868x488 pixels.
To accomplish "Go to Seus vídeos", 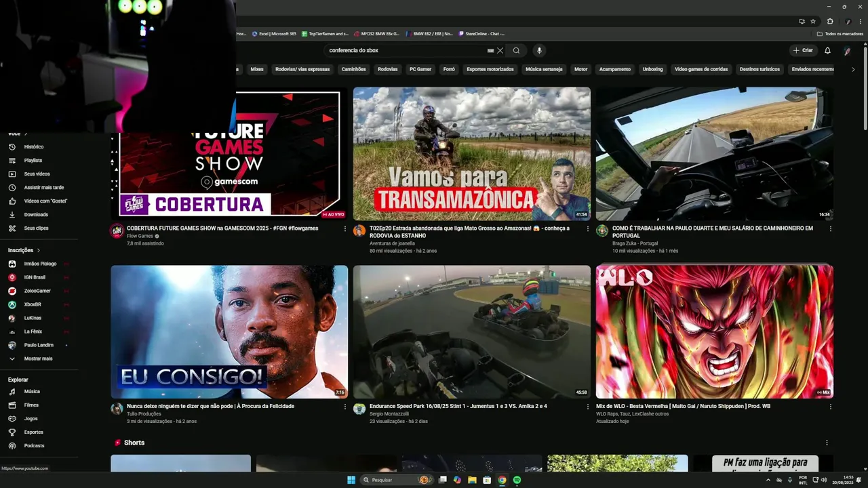I will click(37, 174).
